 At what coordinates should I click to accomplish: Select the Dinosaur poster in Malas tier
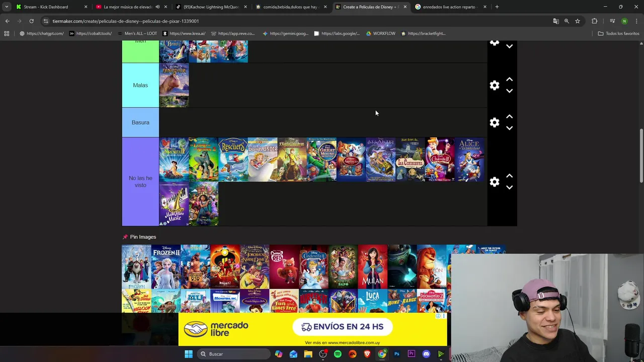click(174, 85)
